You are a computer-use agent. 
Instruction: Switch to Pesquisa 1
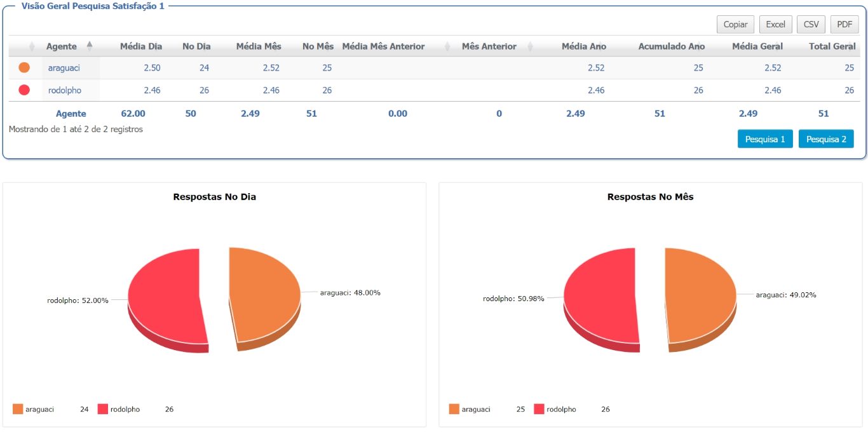coord(765,139)
